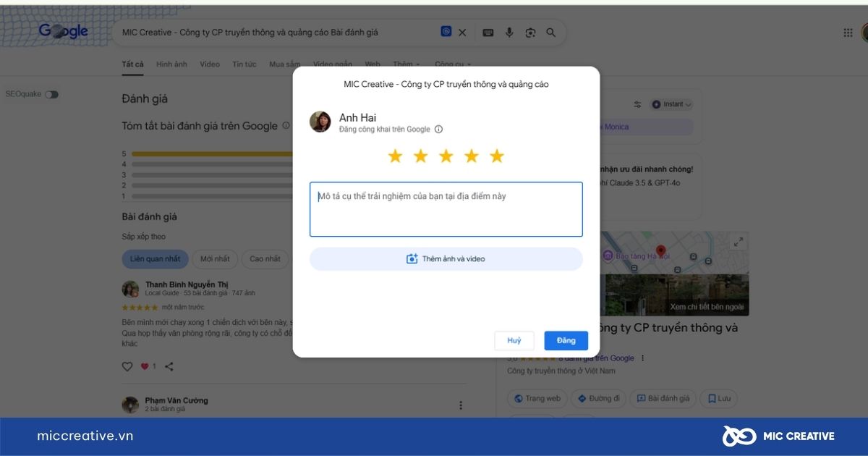This screenshot has height=456, width=868.
Task: Click the fourth rating star in dialog
Action: point(472,156)
